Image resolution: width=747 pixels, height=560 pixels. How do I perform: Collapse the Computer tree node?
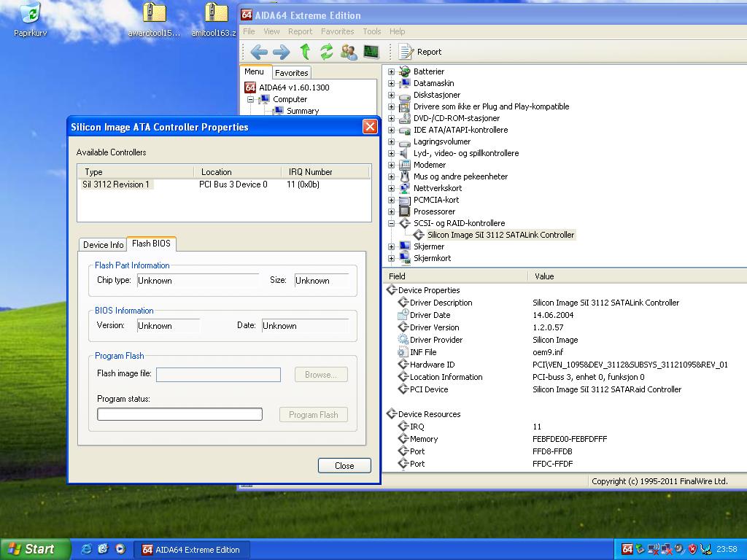(x=250, y=99)
